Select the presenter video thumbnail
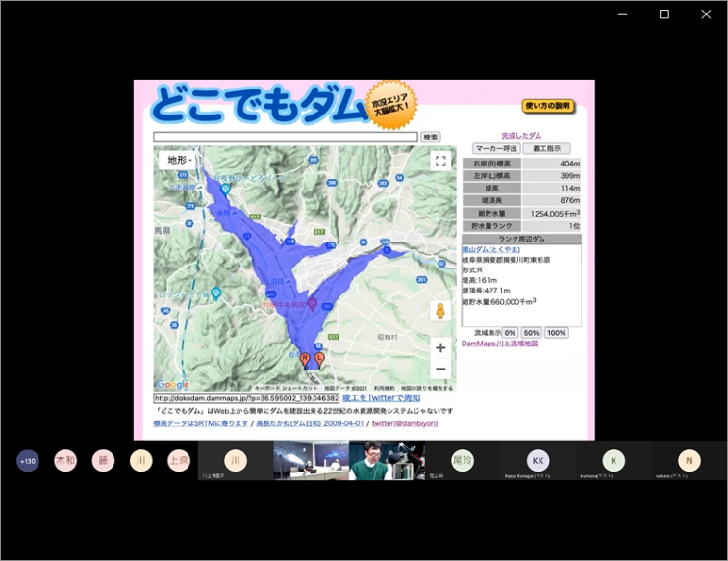The height and width of the screenshot is (561, 728). (385, 460)
